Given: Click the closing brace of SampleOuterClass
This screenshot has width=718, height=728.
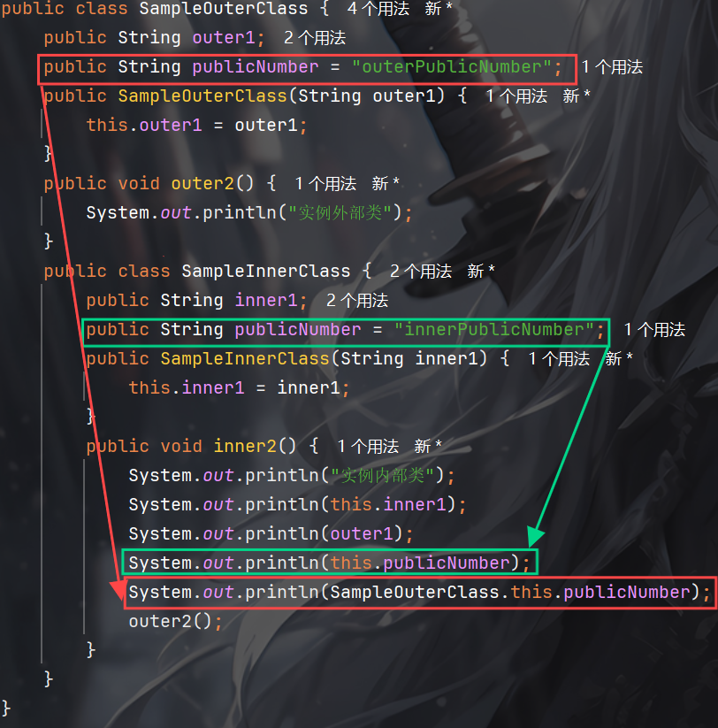Looking at the screenshot, I should coord(5,709).
